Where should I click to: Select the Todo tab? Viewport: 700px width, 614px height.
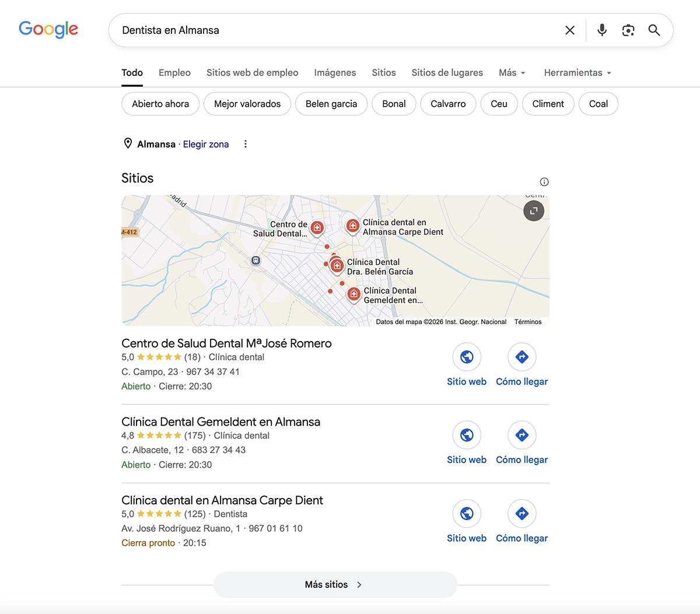(132, 73)
